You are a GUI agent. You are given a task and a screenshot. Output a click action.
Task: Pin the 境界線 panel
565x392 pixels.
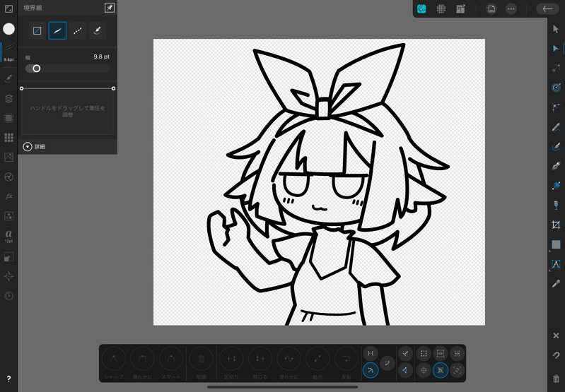(x=110, y=8)
